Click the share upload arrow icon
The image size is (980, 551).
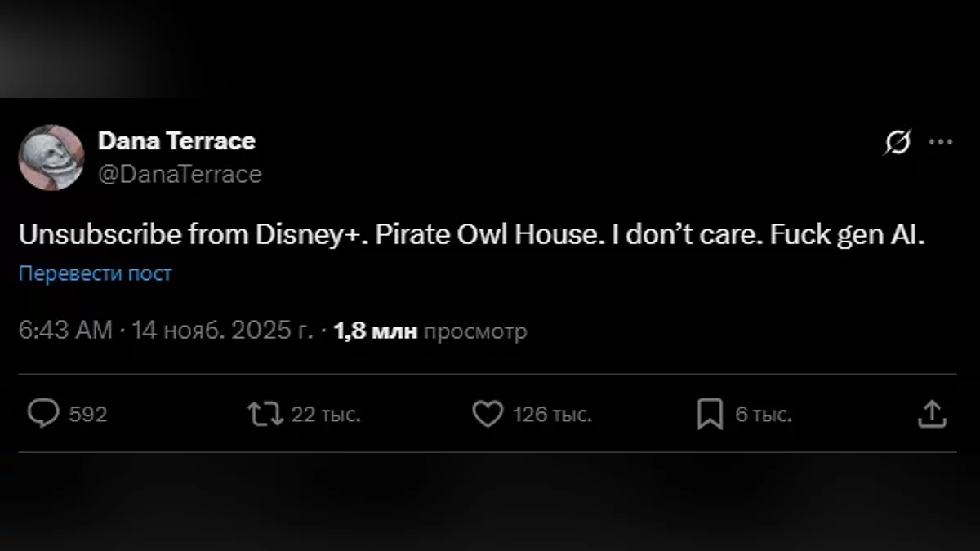(931, 414)
